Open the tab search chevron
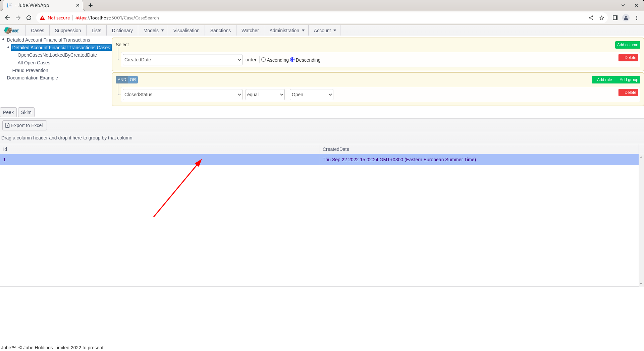The height and width of the screenshot is (351, 644). tap(623, 5)
